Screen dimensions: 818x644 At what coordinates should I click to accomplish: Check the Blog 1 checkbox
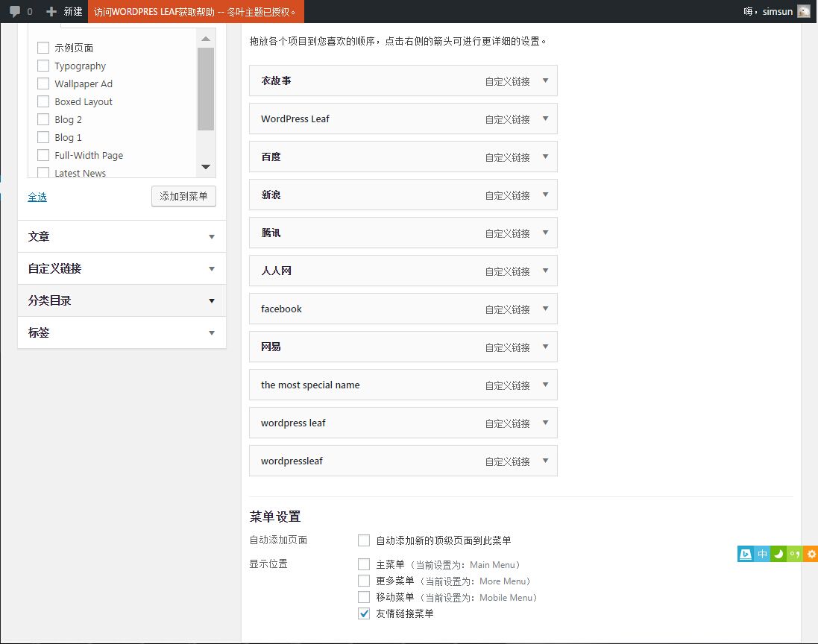[43, 137]
